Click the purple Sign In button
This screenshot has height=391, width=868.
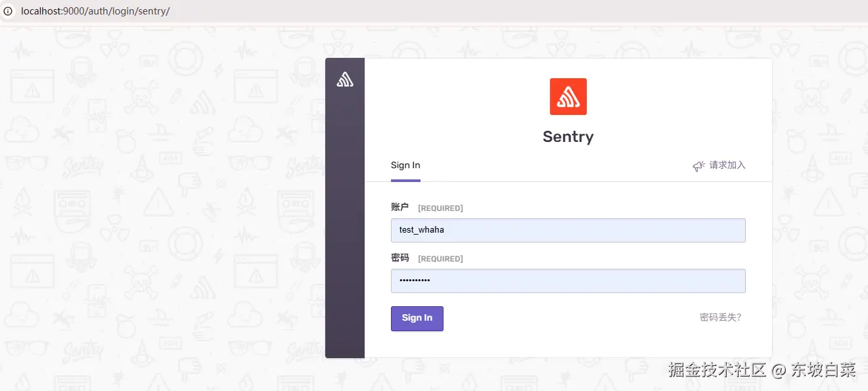coord(417,318)
